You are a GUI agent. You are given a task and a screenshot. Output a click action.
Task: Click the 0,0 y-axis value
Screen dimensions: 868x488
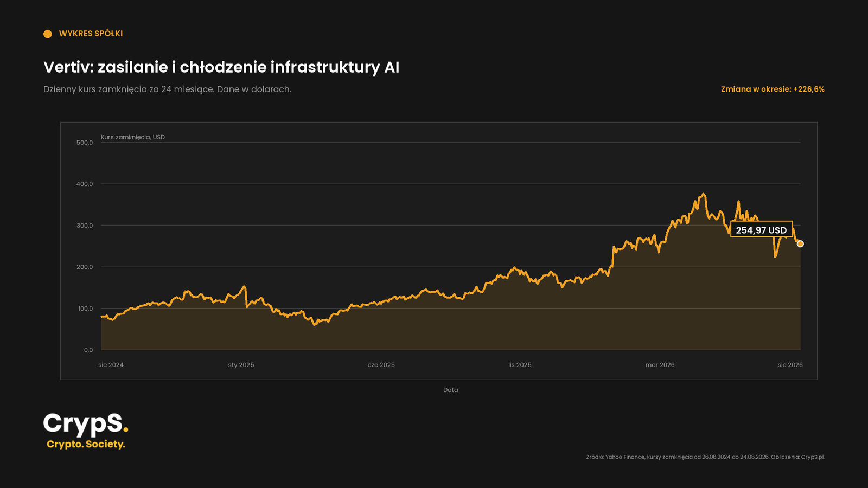click(x=88, y=350)
